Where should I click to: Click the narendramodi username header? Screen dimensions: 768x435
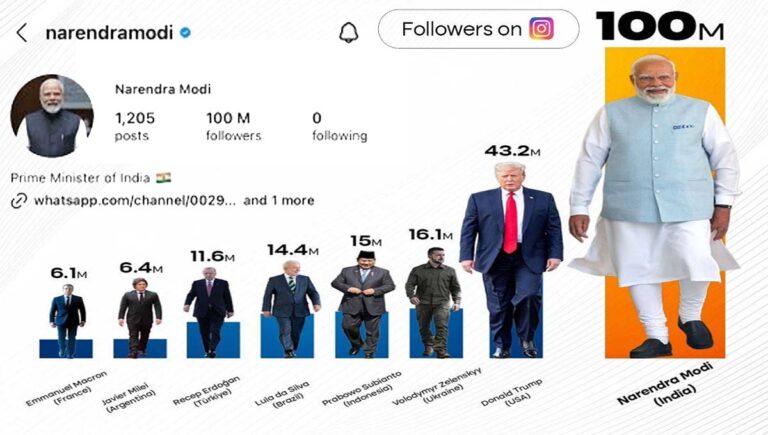coord(110,32)
